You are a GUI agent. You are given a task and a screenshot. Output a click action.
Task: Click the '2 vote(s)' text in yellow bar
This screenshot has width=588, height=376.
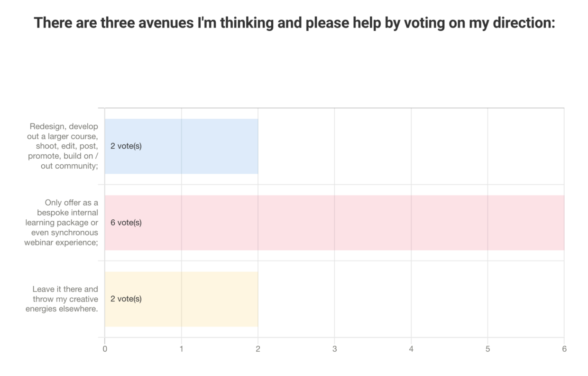click(x=126, y=299)
